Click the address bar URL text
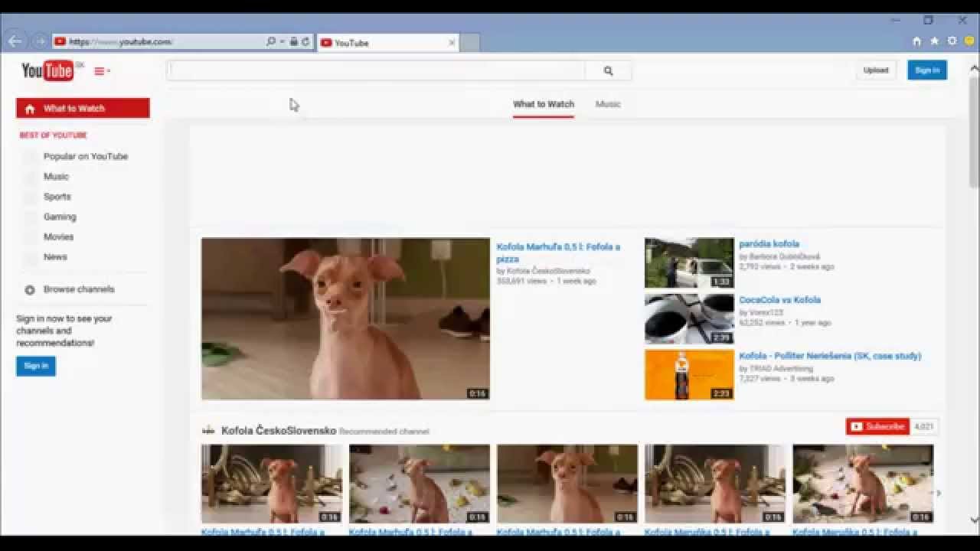 click(x=120, y=42)
